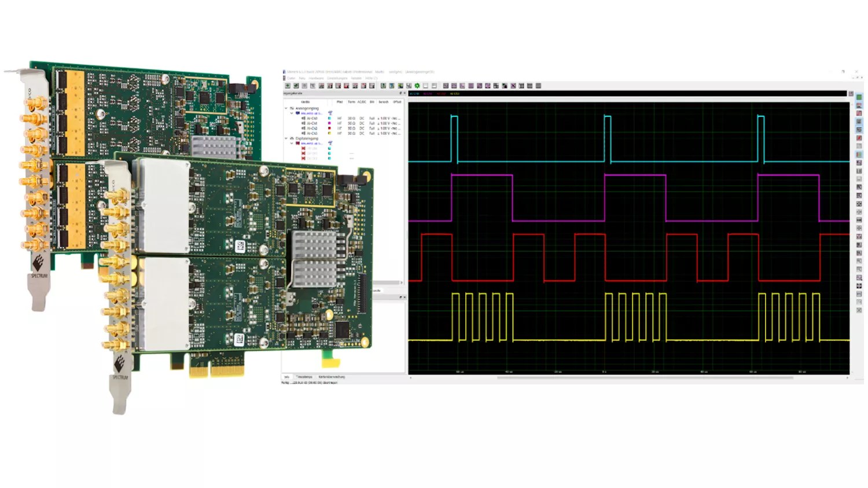
Task: Enable the disabled first digital channel
Action: tap(303, 148)
